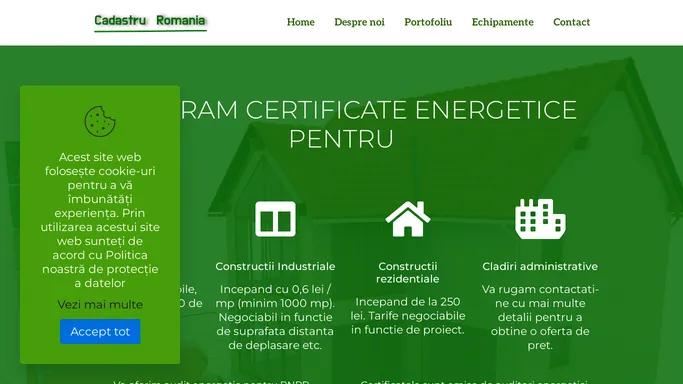Click the industrial constructions window icon
683x384 pixels.
[275, 219]
